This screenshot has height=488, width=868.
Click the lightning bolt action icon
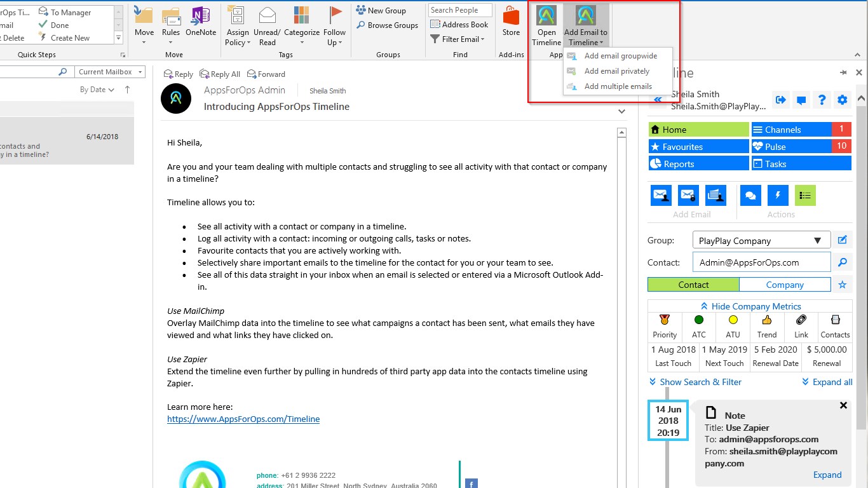tap(778, 196)
